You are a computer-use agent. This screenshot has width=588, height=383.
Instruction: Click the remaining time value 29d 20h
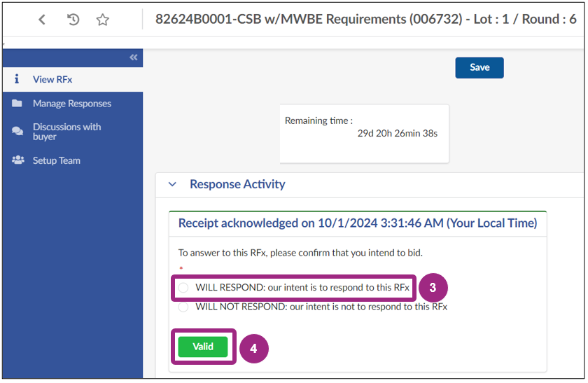click(x=398, y=134)
